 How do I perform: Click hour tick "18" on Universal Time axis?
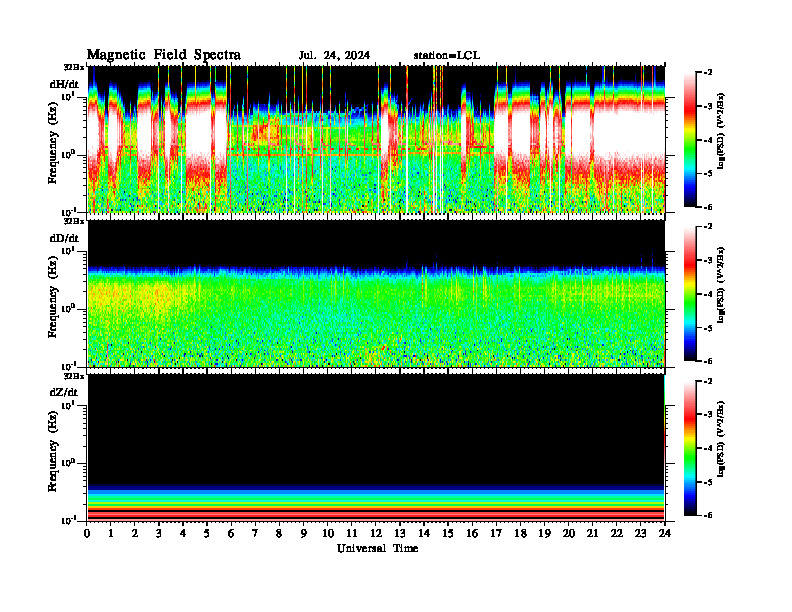point(520,533)
